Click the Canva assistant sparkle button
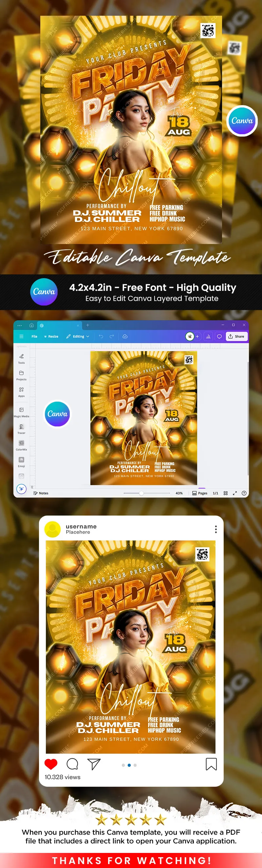 (21, 489)
